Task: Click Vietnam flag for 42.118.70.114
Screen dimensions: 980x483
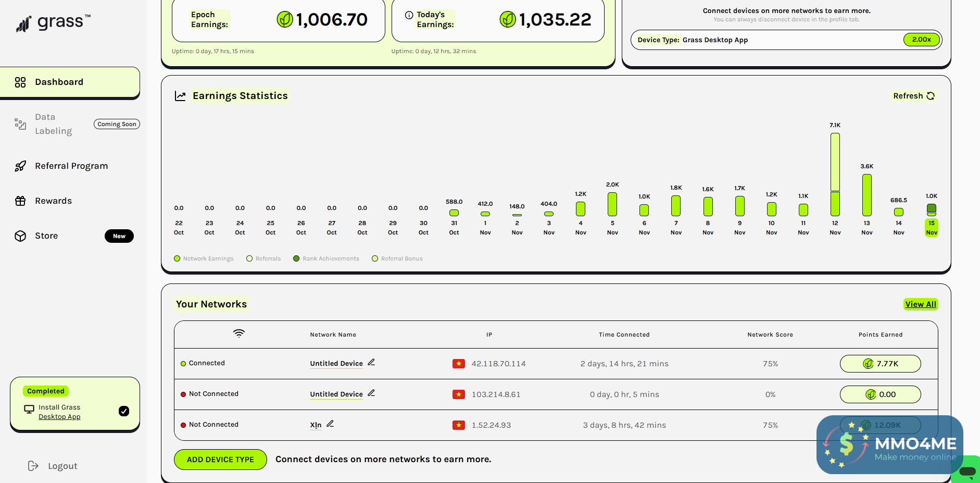Action: pyautogui.click(x=459, y=364)
